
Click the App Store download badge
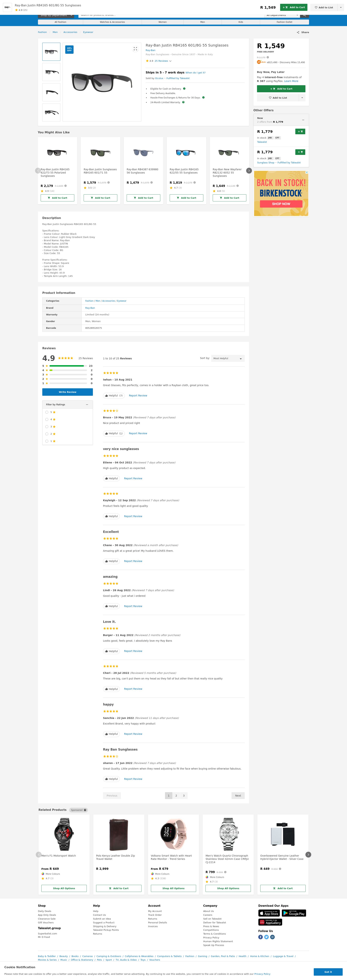269,913
